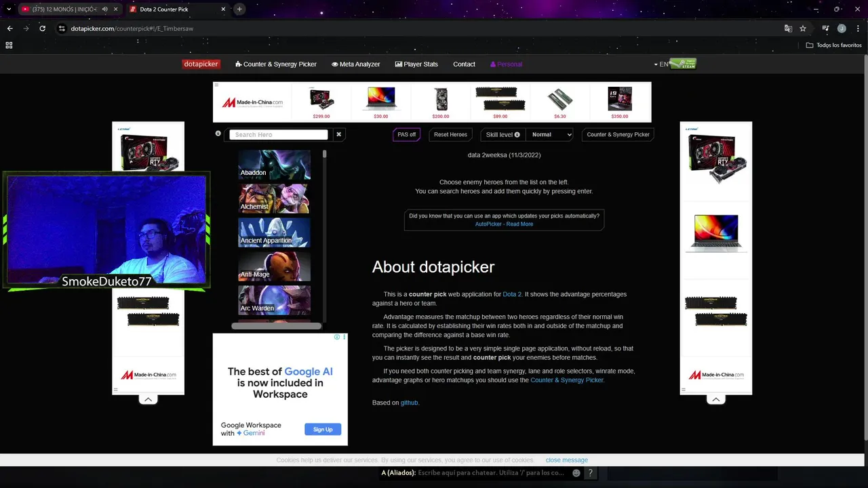
Task: Click the Made-in-China.com banner logo
Action: click(x=253, y=102)
